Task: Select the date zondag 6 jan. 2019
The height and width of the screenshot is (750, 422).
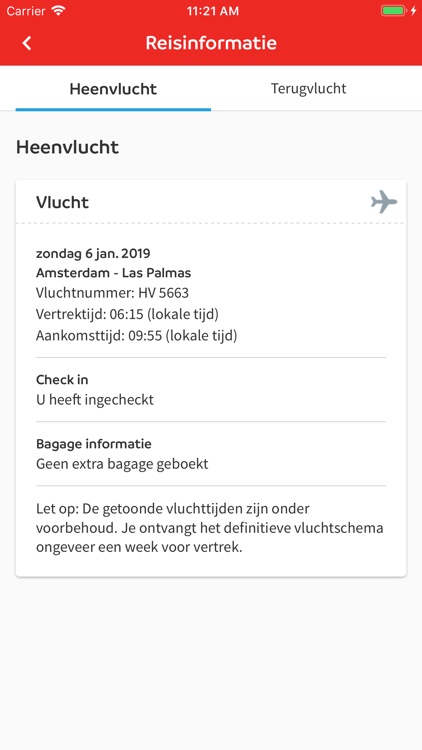Action: pyautogui.click(x=93, y=253)
